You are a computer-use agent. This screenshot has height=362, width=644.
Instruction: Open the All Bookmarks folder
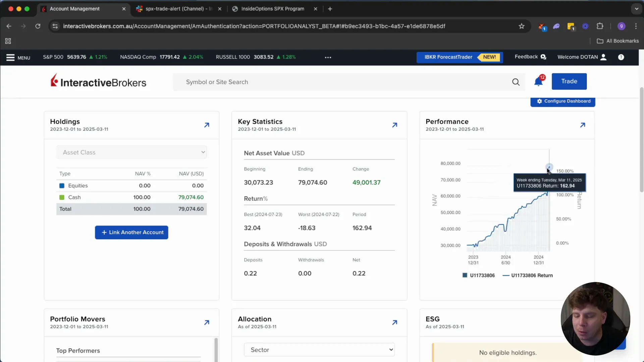click(x=618, y=41)
